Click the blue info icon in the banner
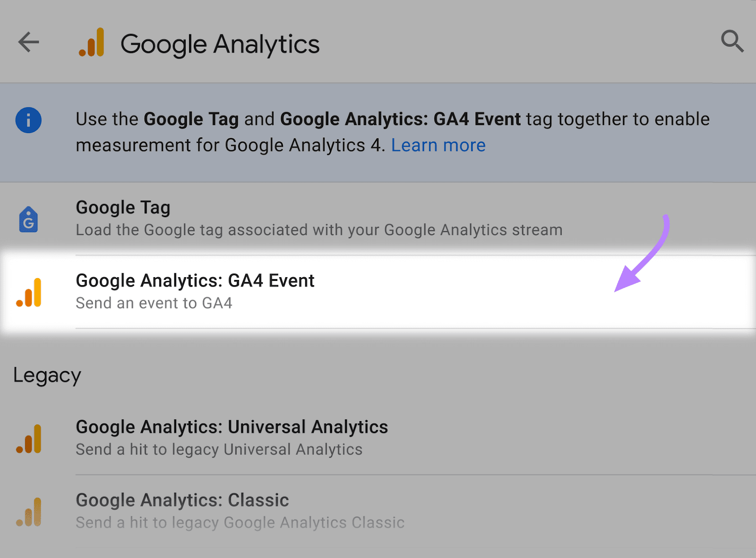756x558 pixels. [28, 120]
